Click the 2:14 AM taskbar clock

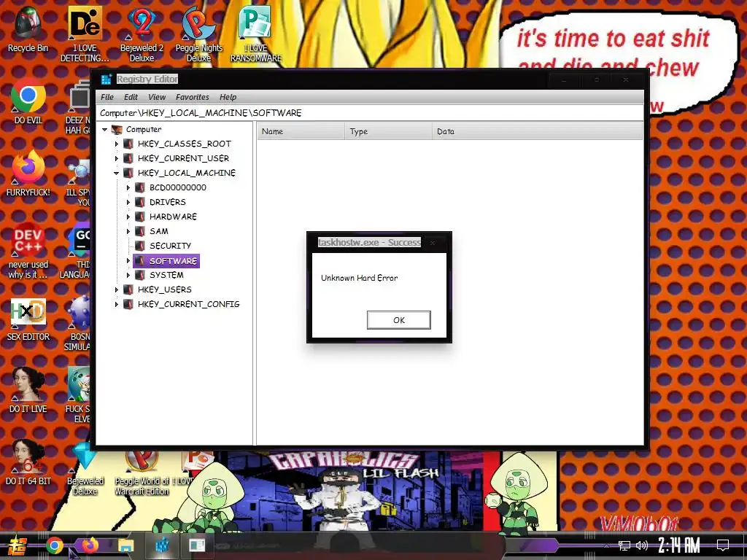[679, 545]
